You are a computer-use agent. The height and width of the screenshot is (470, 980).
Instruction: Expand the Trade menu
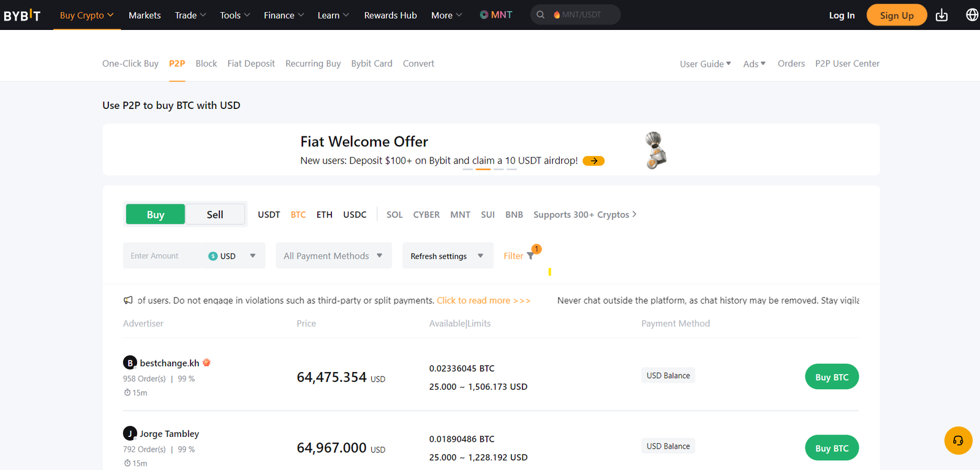tap(190, 15)
